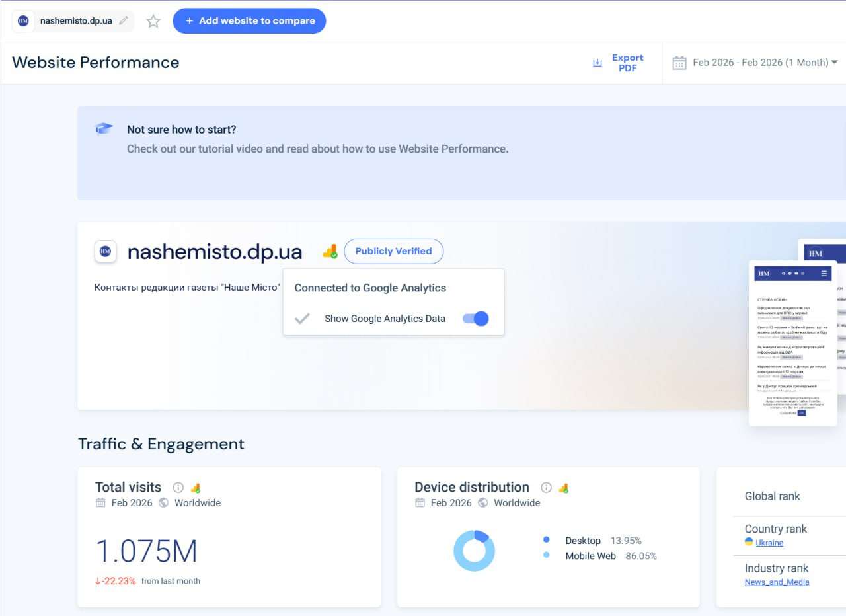
Task: Click Google Analytics badge next to Total visits
Action: (x=195, y=488)
